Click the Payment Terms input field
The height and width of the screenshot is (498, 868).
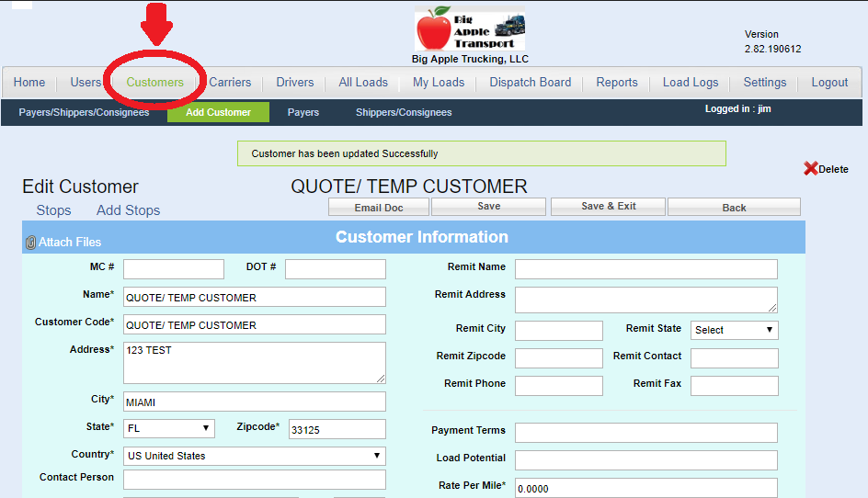click(x=646, y=433)
